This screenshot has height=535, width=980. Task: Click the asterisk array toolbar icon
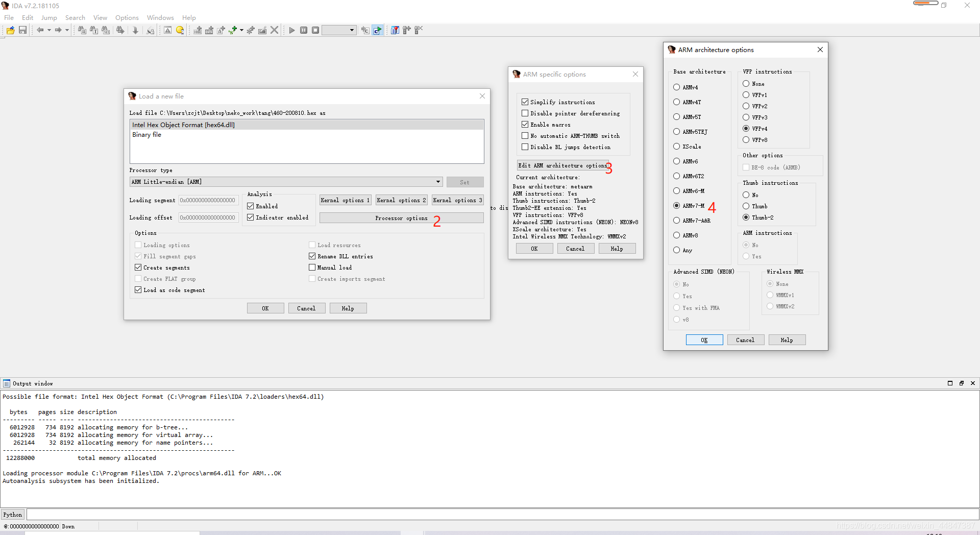[251, 30]
